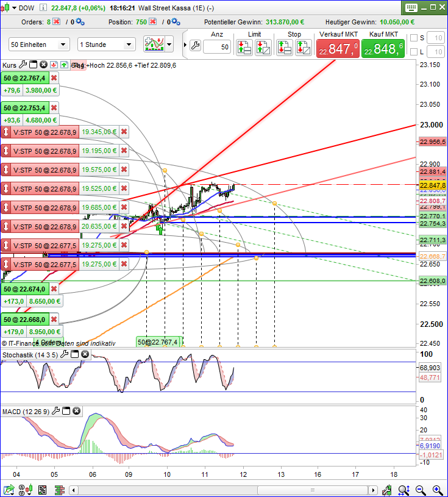Place second Stop order type icon
The image size is (448, 497).
303,48
